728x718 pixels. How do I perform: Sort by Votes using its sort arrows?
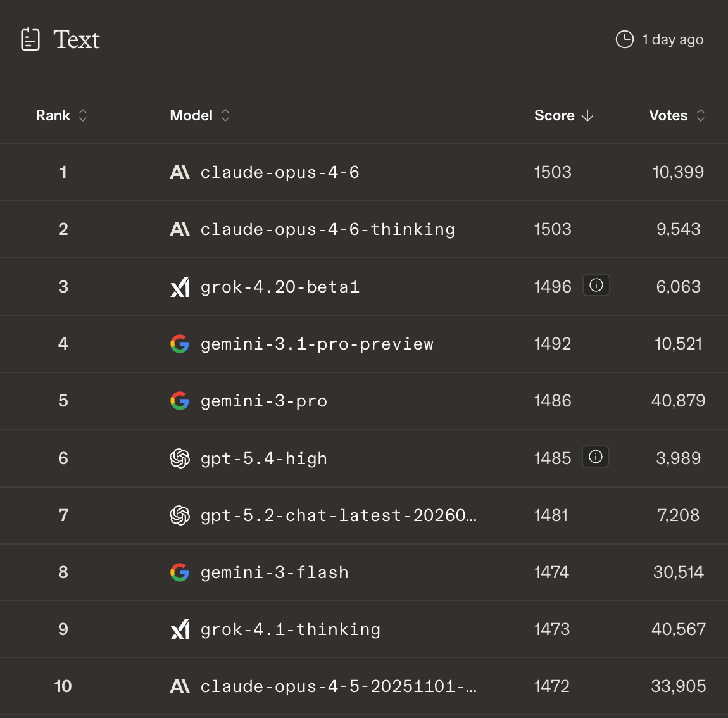(701, 115)
